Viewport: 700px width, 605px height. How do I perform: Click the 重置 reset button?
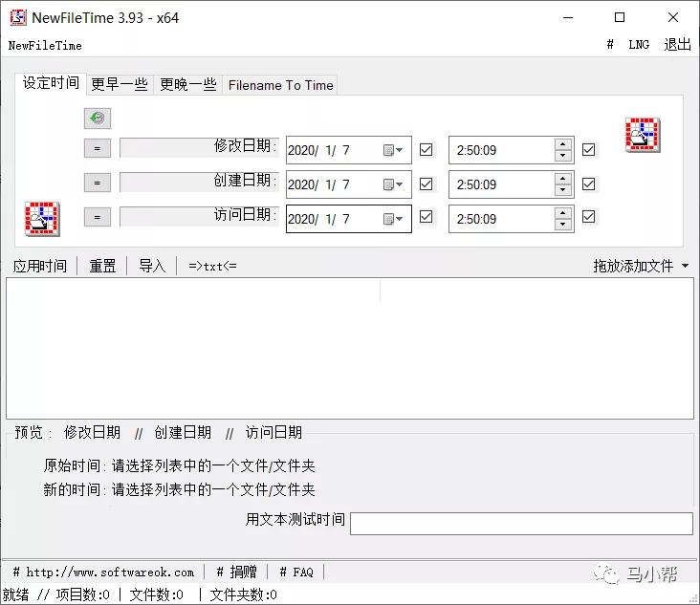pos(102,267)
